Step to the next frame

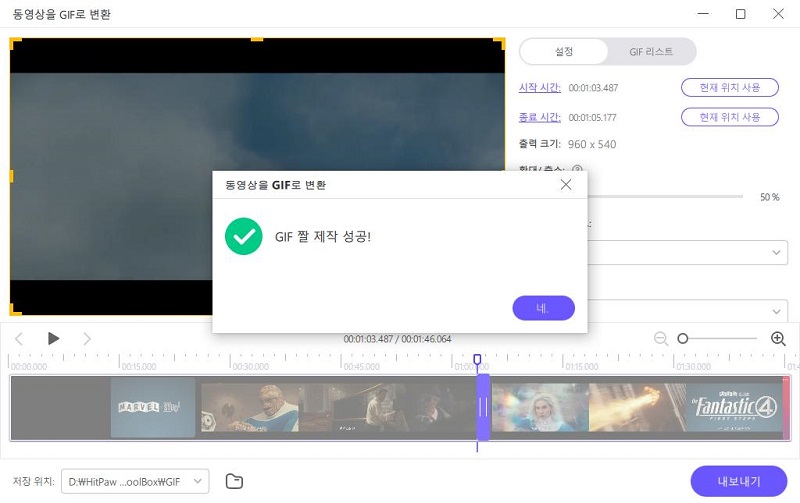(x=87, y=339)
